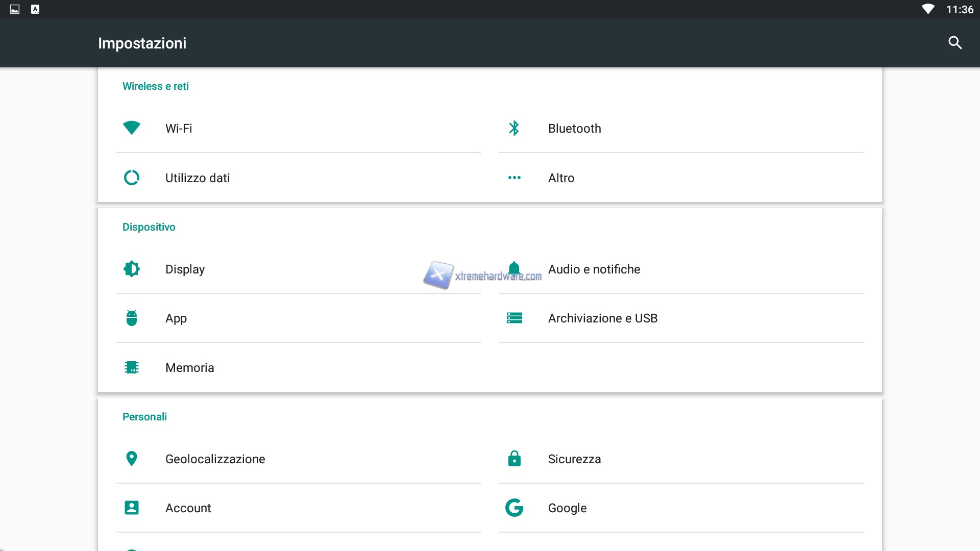Tap the Display brightness icon

(x=132, y=269)
